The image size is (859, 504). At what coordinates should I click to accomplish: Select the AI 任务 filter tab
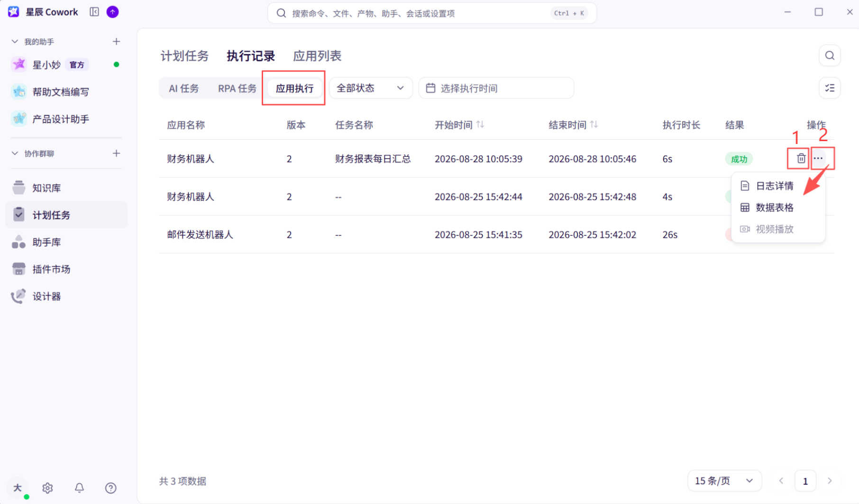(184, 89)
